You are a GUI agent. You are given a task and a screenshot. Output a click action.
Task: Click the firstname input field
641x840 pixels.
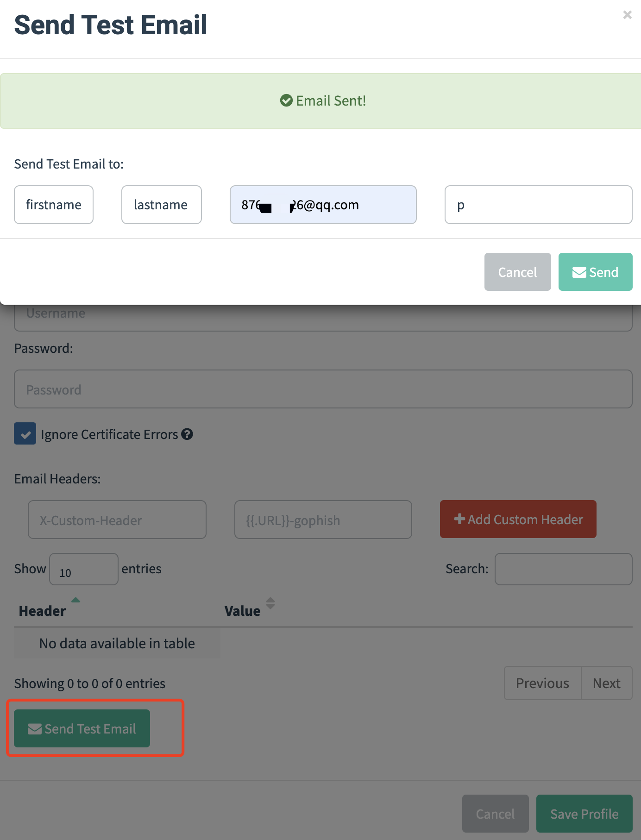54,205
